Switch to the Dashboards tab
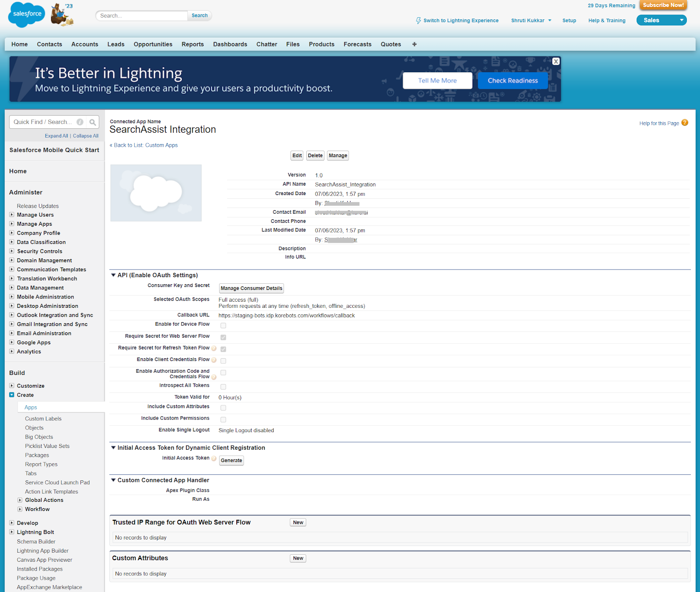Viewport: 700px width, 592px height. coord(230,44)
